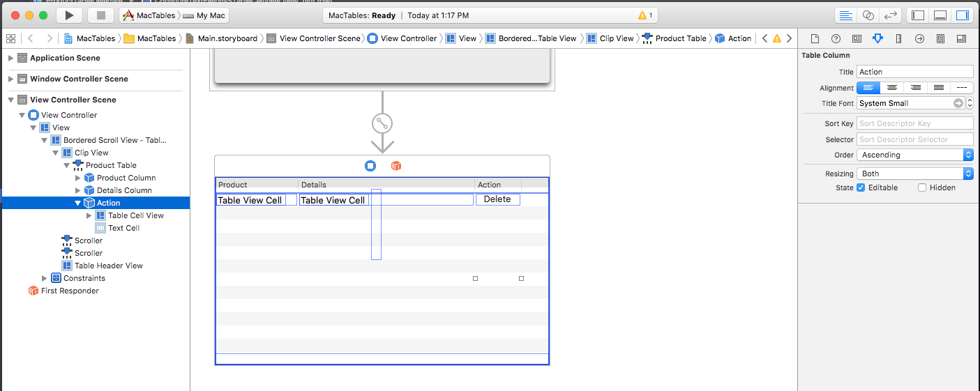The width and height of the screenshot is (980, 391).
Task: Open the Attributes inspector
Action: pos(877,38)
